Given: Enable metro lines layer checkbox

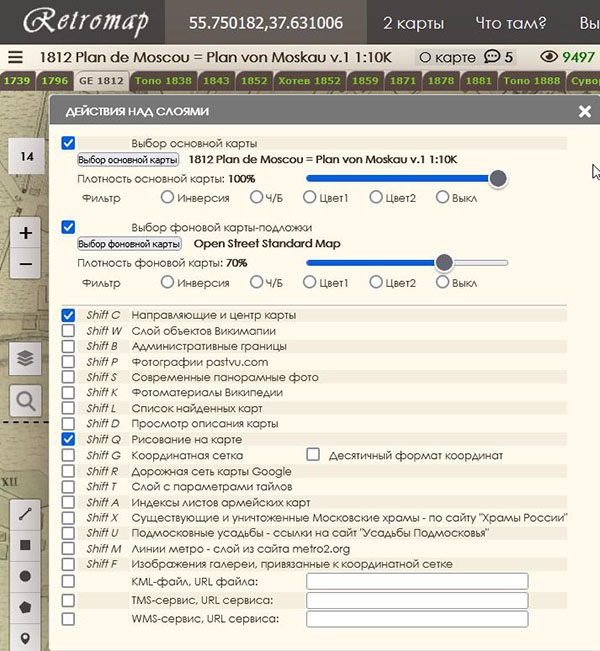Looking at the screenshot, I should tap(68, 549).
